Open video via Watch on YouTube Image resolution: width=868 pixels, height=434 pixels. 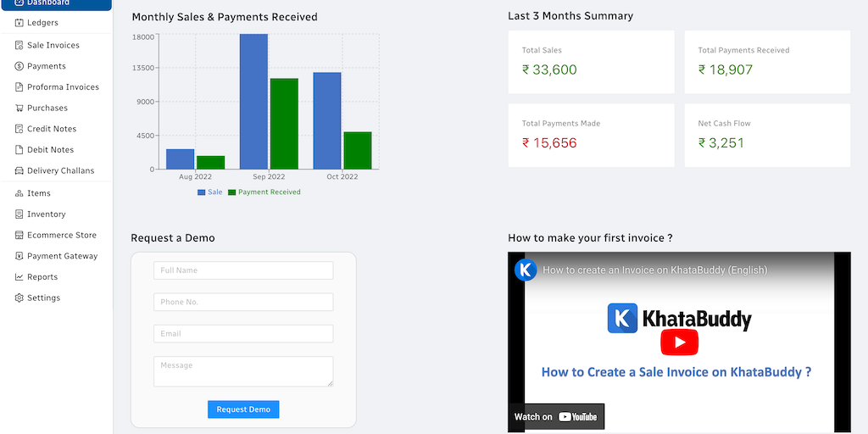click(556, 416)
